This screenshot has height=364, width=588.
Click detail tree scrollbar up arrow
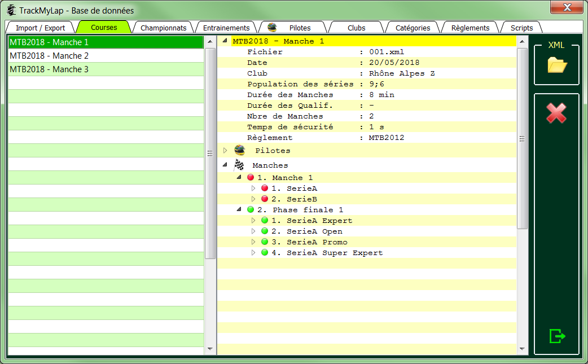[522, 41]
